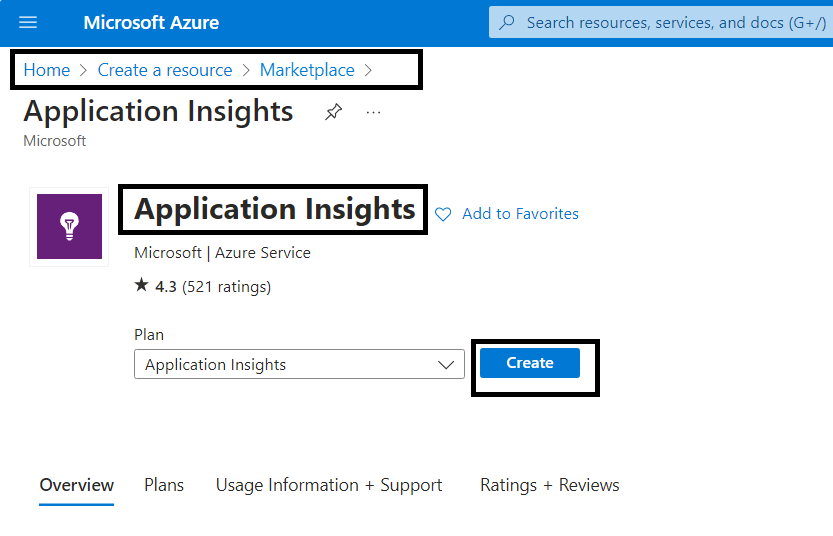Screen dimensions: 833x536
Task: Open the hamburger portal menu
Action: click(28, 22)
